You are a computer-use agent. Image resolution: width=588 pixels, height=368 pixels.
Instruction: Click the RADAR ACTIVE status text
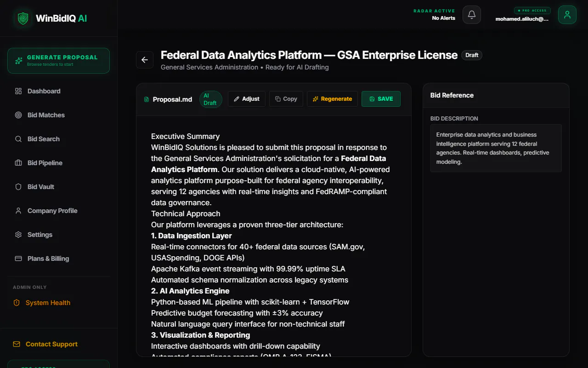[x=434, y=11]
